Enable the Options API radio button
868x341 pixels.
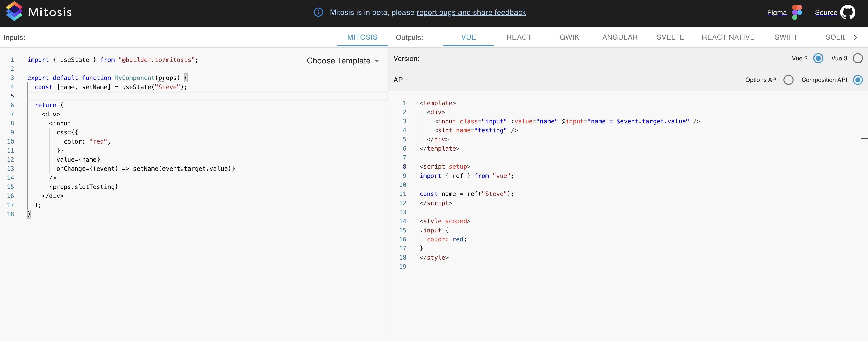tap(789, 80)
